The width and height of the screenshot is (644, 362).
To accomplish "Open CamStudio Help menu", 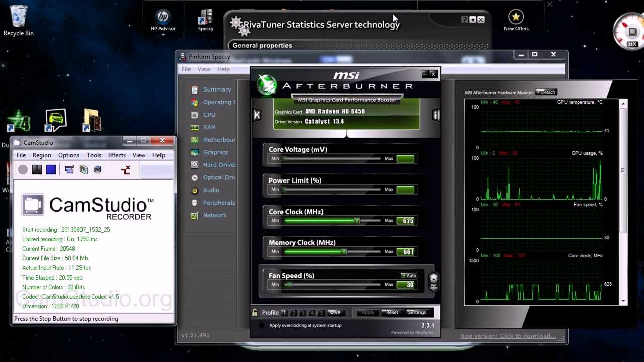I will [158, 155].
